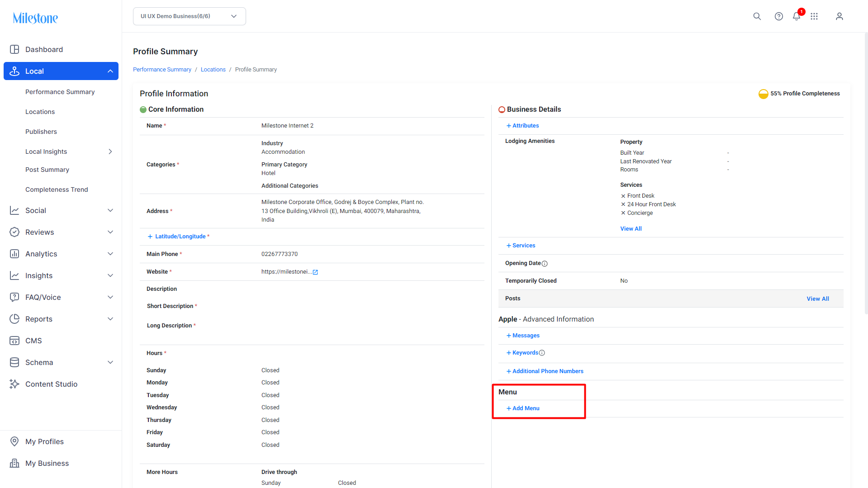Add Keywords under Apple information
Viewport: 868px width, 488px height.
(x=522, y=353)
